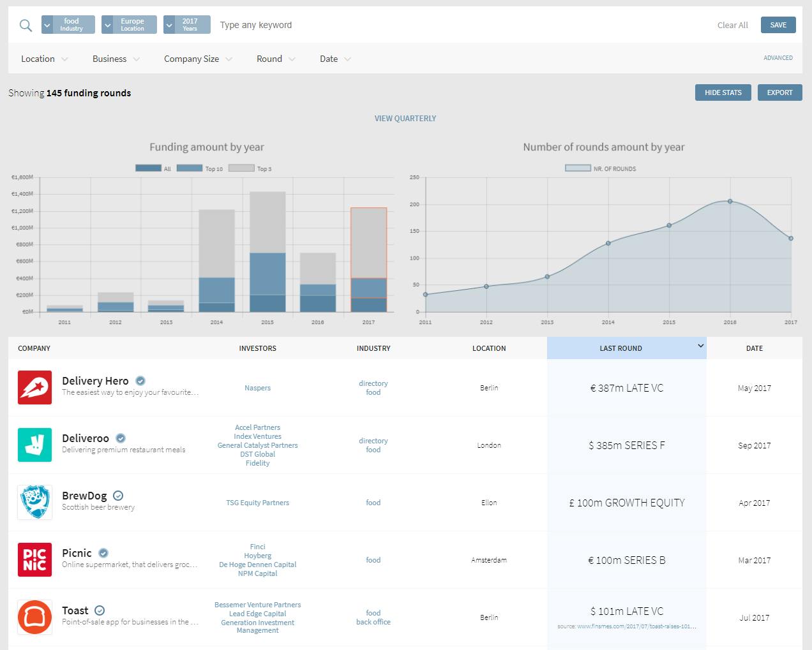Click Delivery Hero's directory industry tag
Screen dimensions: 812x650
(373, 383)
